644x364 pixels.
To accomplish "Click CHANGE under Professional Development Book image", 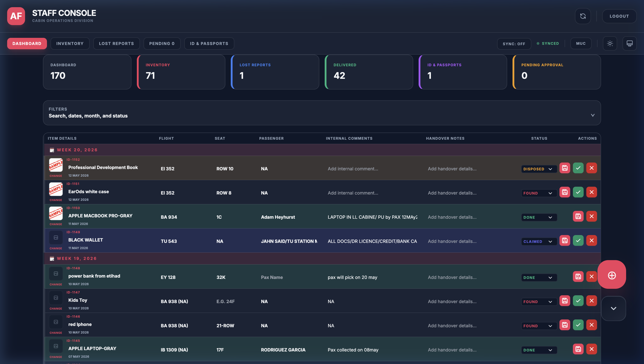I will pyautogui.click(x=56, y=176).
